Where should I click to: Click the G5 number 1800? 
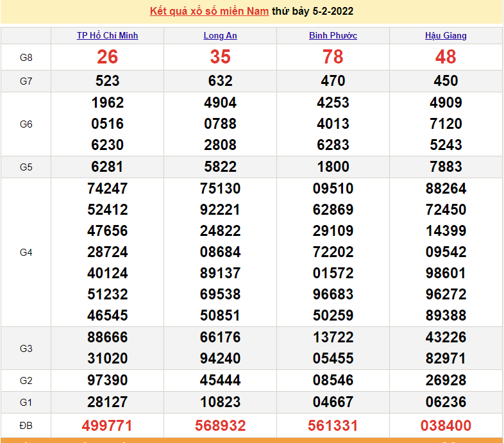(333, 167)
